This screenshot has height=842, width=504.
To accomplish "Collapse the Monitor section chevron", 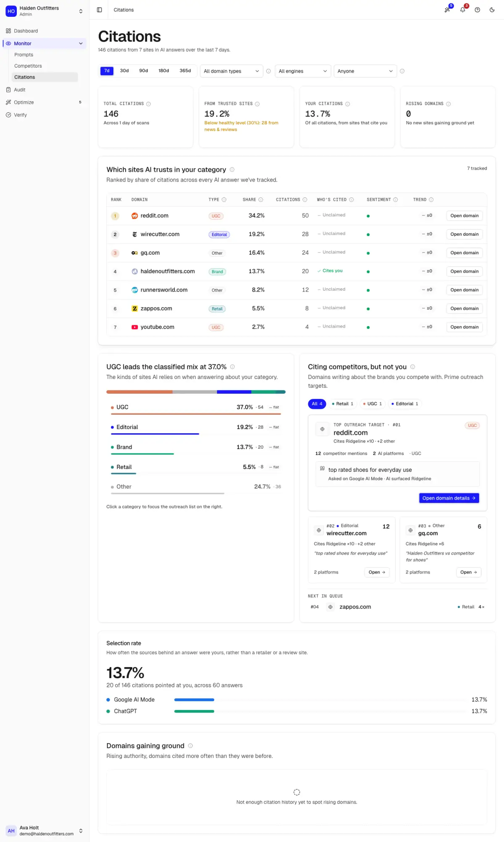I will [81, 43].
